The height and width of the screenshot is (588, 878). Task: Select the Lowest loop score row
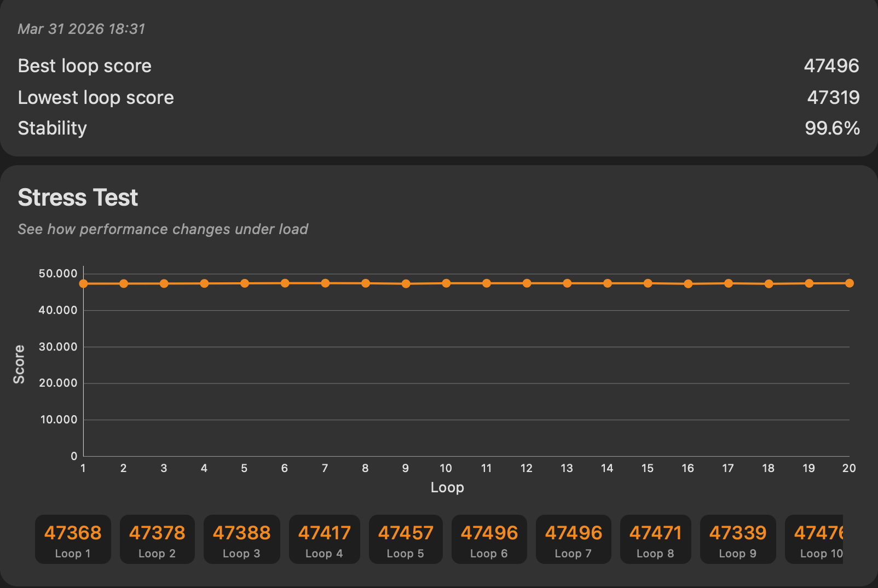(96, 97)
